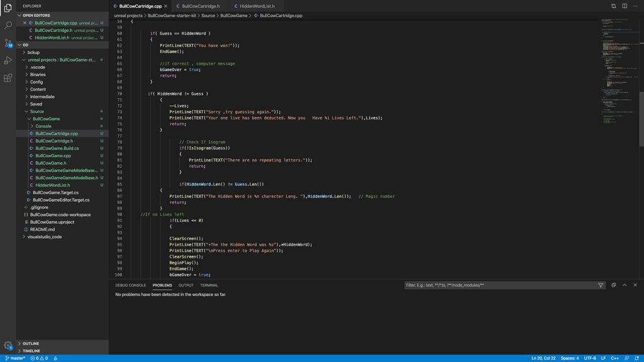
Task: Open the TERMINAL panel tab
Action: click(x=209, y=285)
